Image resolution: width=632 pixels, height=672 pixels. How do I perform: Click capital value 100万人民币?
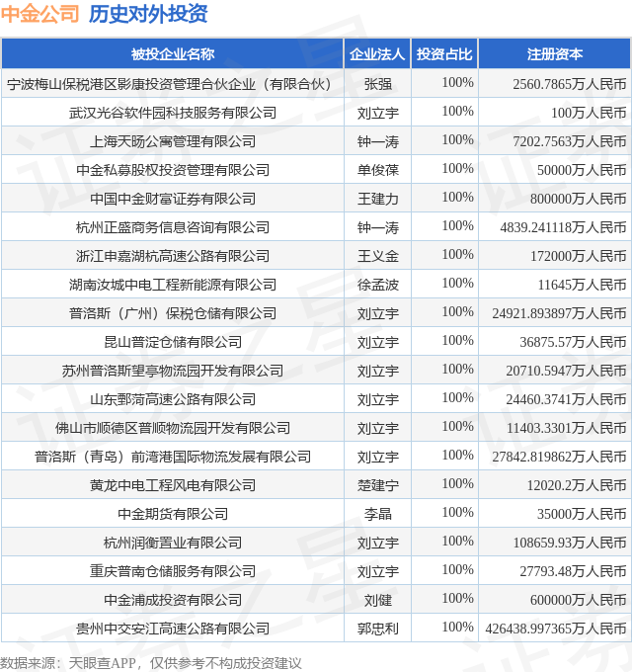pyautogui.click(x=589, y=113)
